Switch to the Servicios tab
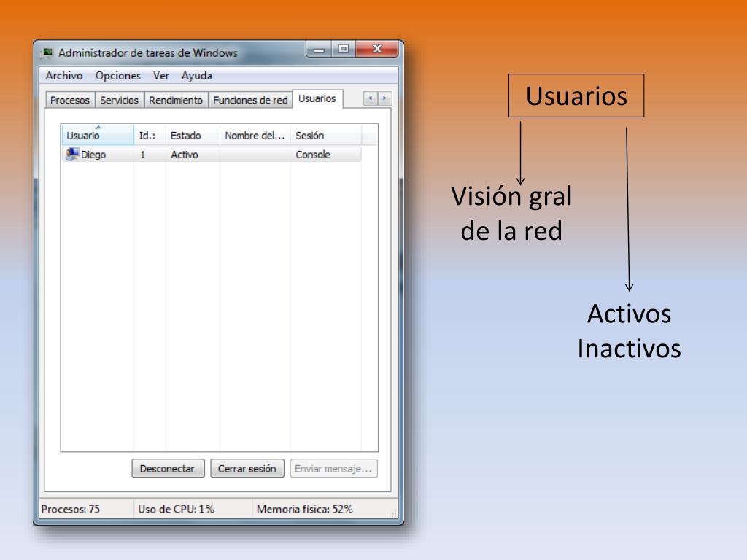This screenshot has height=560, width=747. pos(119,100)
